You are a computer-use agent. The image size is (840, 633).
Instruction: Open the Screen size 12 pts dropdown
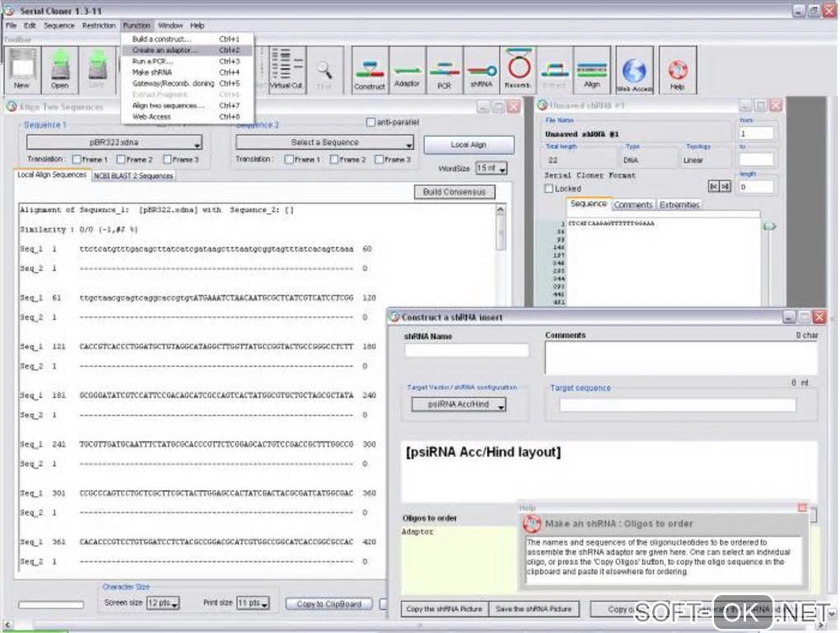coord(163,603)
